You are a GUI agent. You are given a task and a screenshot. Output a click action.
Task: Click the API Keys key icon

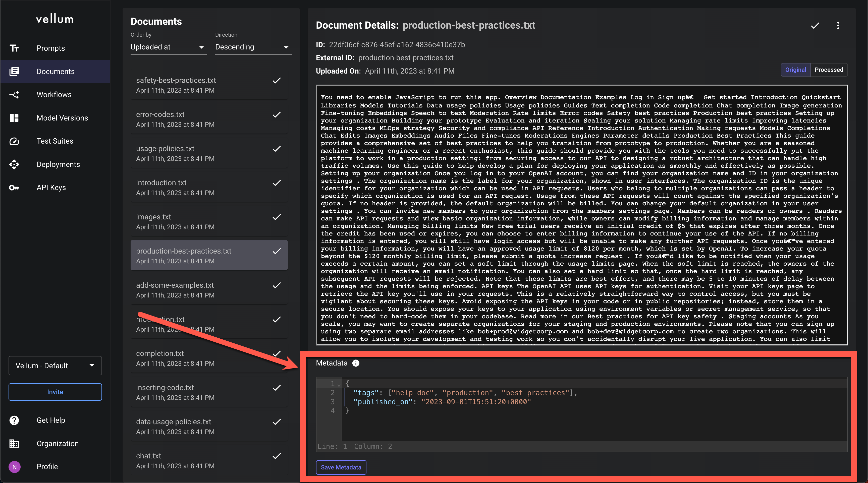14,188
